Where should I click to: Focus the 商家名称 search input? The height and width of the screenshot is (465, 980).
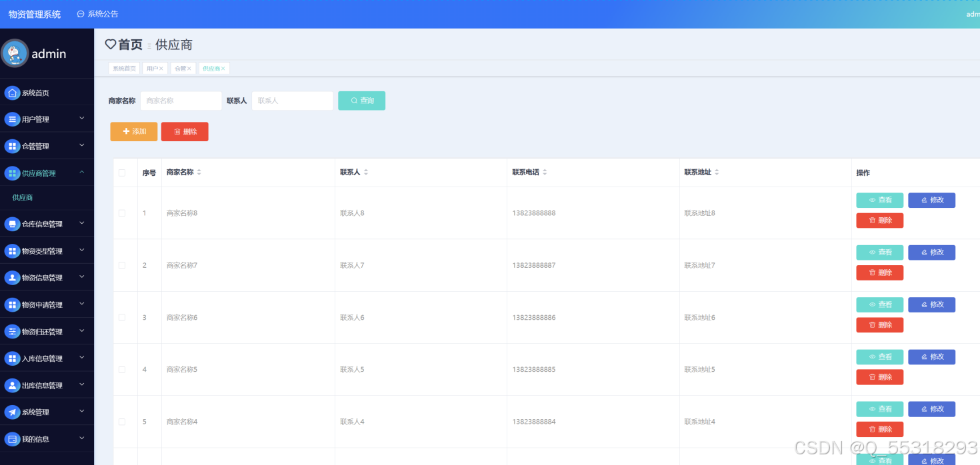[x=181, y=101]
